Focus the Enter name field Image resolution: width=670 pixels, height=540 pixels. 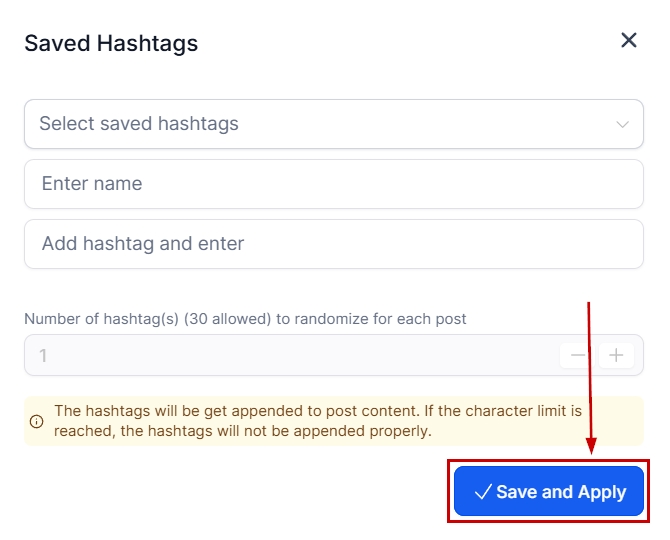(x=333, y=184)
